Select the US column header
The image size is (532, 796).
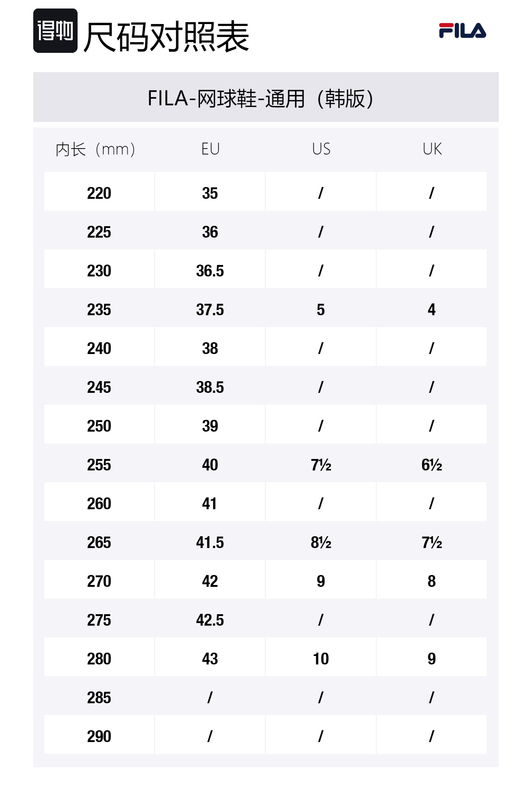coord(321,149)
